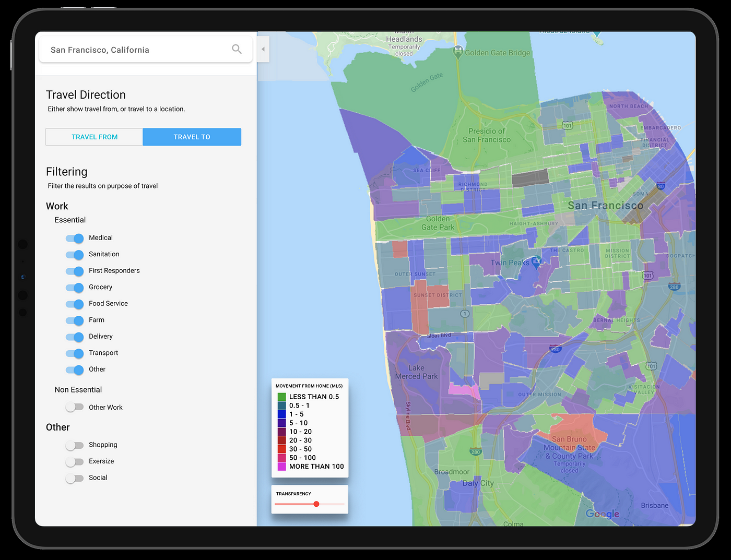Click the large San Francisco city label
This screenshot has width=731, height=560.
(x=605, y=206)
